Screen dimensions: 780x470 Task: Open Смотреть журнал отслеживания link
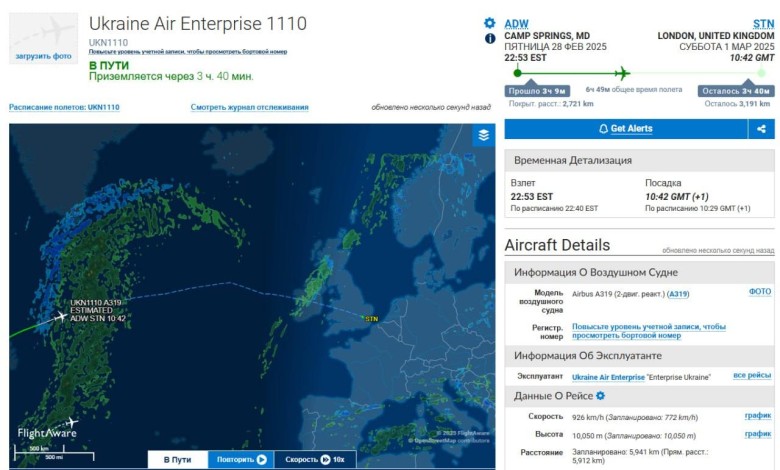click(x=249, y=107)
